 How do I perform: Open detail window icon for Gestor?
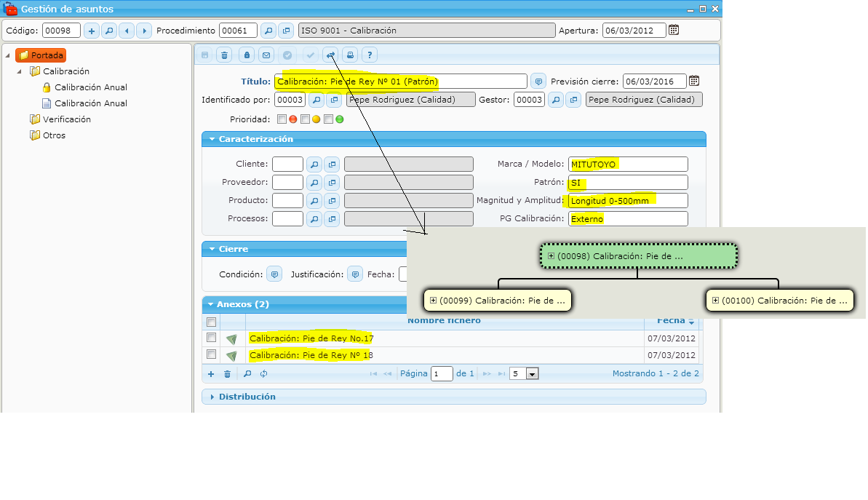(x=573, y=100)
